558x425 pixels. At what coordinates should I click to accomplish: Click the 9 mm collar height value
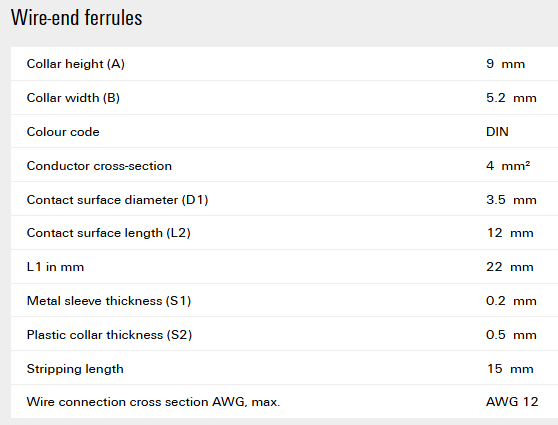[505, 64]
